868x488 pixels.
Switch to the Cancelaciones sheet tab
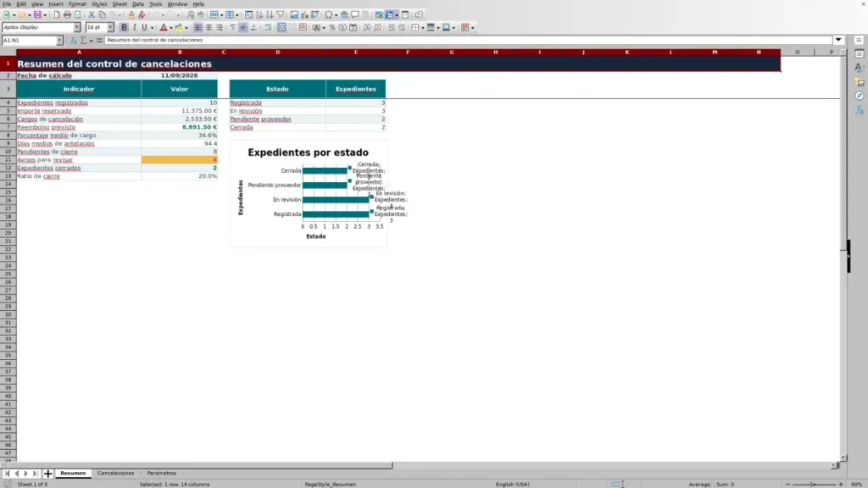pos(115,474)
